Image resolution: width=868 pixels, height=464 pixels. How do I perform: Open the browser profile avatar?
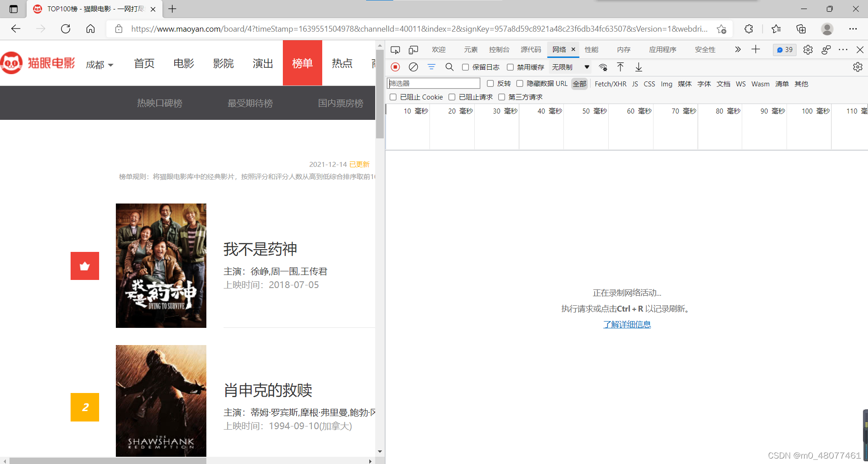827,29
